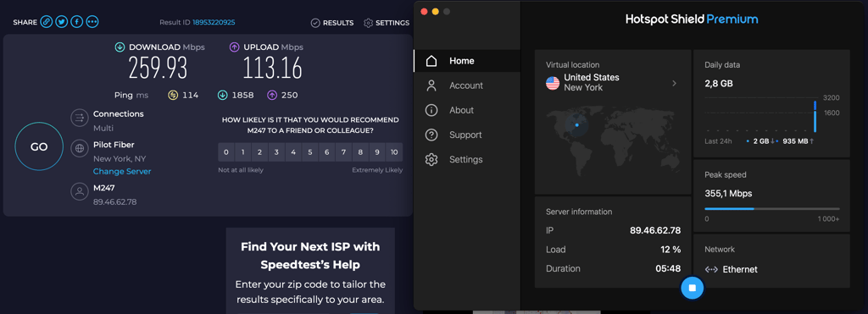Rate recommendation score 4
This screenshot has height=314, width=868.
coord(292,152)
